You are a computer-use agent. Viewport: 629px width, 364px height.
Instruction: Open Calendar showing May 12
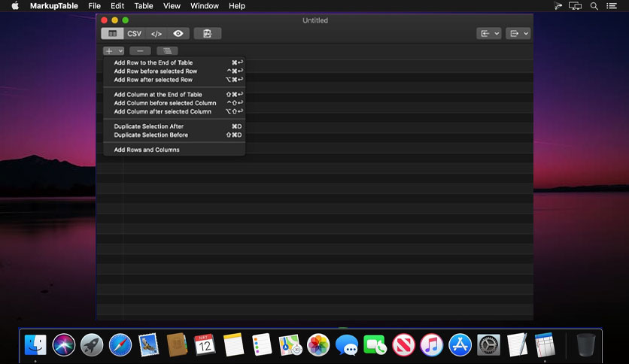205,344
